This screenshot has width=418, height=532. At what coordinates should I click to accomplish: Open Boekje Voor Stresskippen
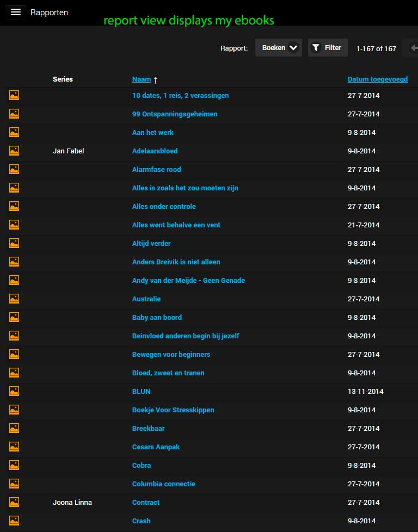tap(173, 410)
